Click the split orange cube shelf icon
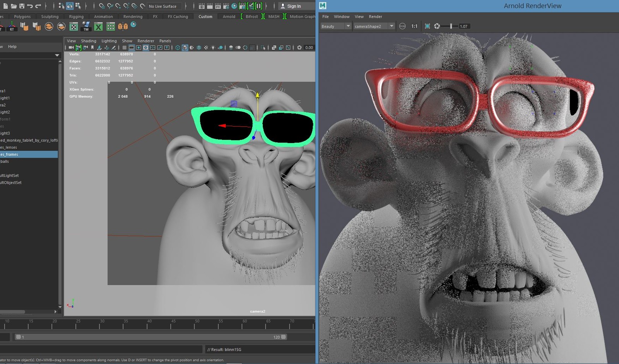 123,26
